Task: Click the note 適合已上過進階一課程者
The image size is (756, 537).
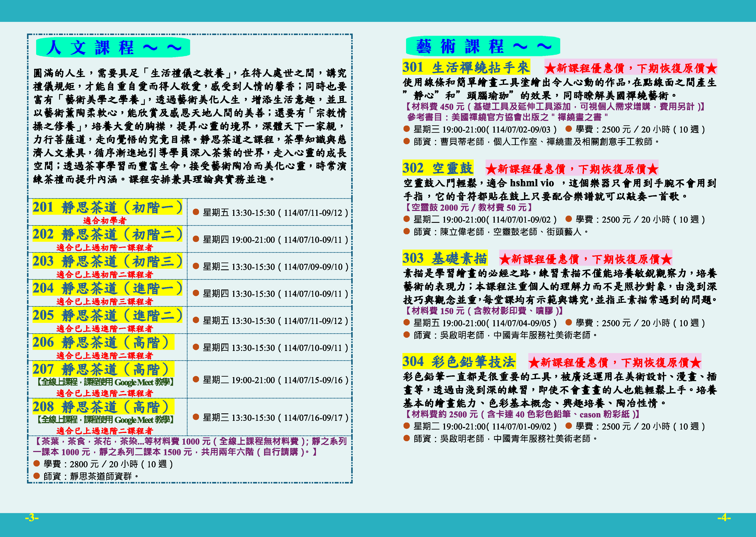Action: coord(105,329)
